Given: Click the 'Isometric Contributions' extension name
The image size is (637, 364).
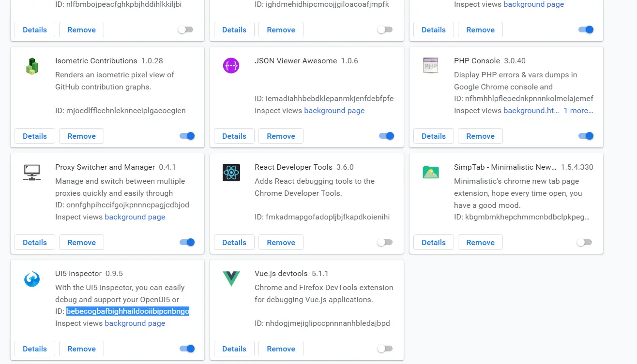Looking at the screenshot, I should 96,61.
